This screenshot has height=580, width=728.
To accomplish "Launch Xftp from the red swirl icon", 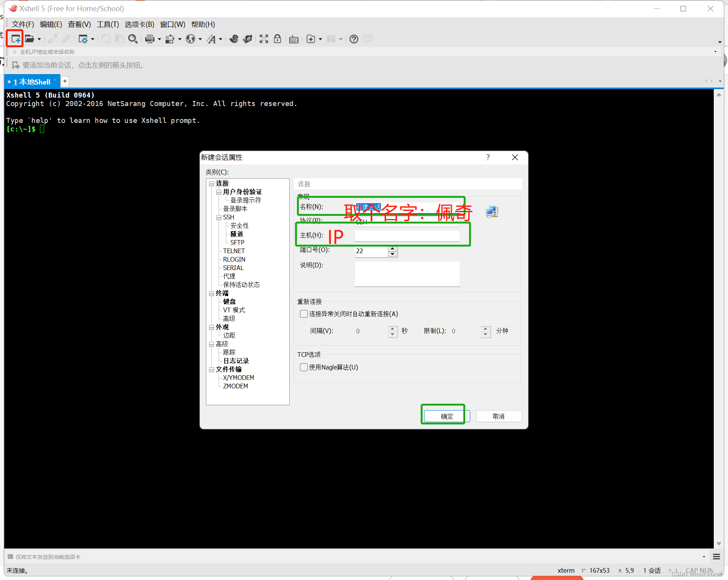I will coord(234,39).
